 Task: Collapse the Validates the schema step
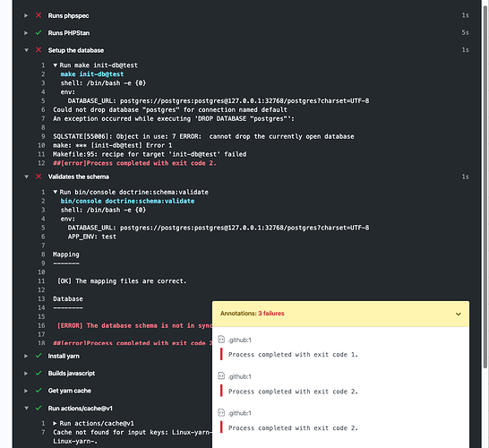pyautogui.click(x=26, y=177)
